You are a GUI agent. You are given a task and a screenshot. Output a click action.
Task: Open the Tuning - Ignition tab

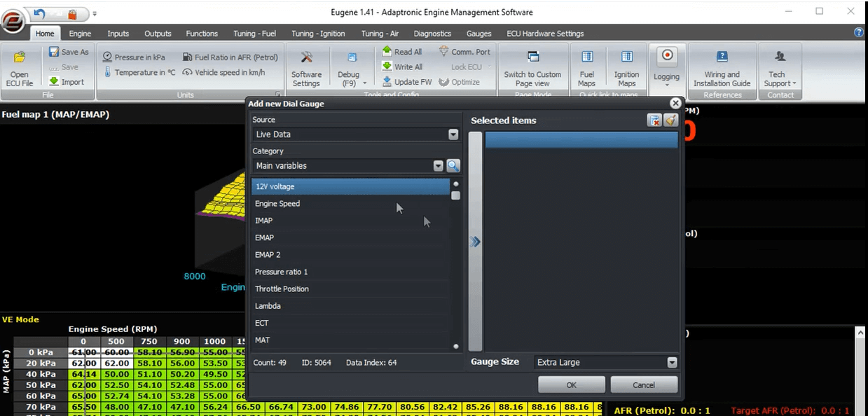318,33
